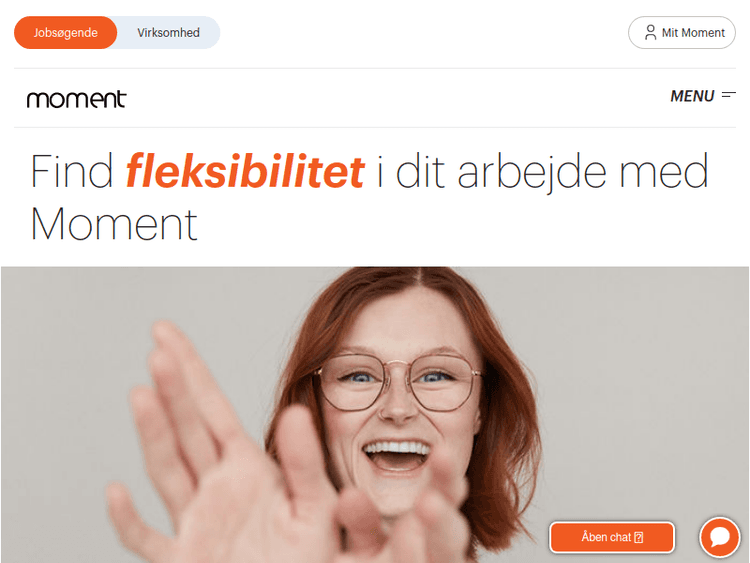The height and width of the screenshot is (563, 750).
Task: Switch to the Virksomhed option
Action: [x=168, y=33]
